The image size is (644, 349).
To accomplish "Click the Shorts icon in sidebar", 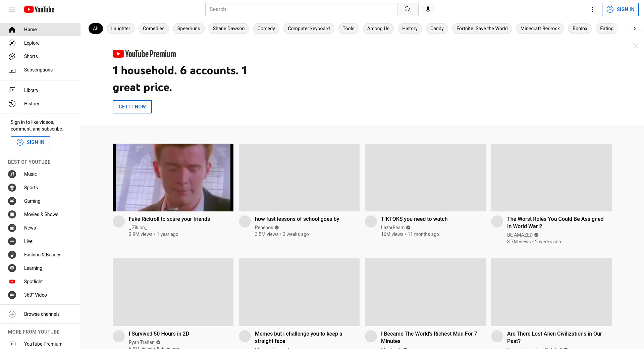I will pos(12,56).
